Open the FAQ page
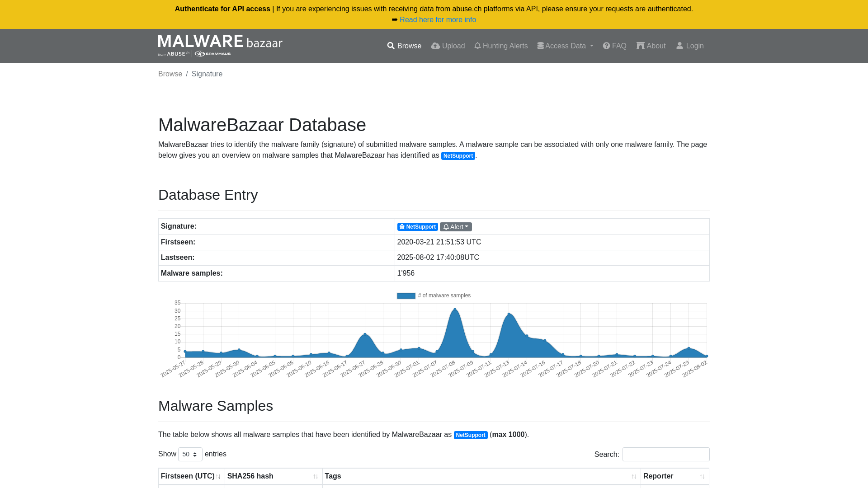Viewport: 868px width, 488px height. (x=615, y=46)
